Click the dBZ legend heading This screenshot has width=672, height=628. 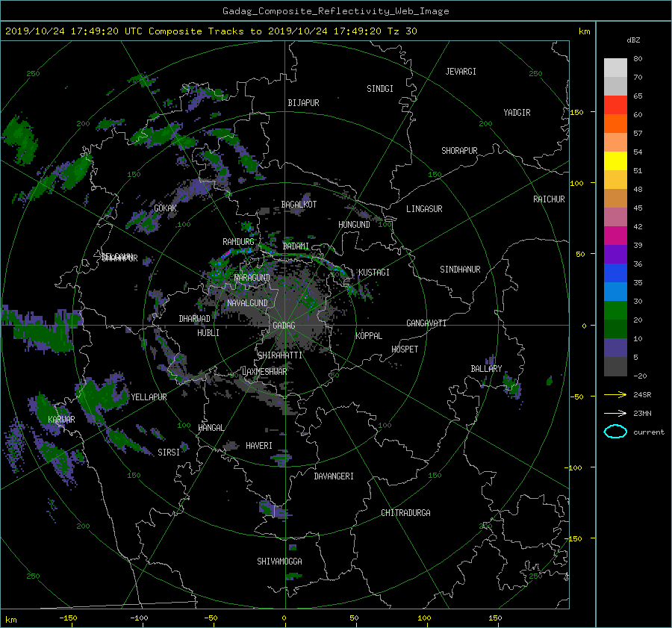pyautogui.click(x=633, y=40)
